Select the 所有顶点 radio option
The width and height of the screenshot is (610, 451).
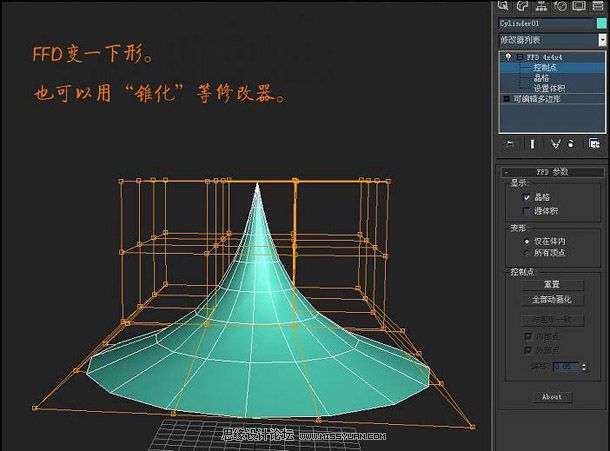coord(526,253)
